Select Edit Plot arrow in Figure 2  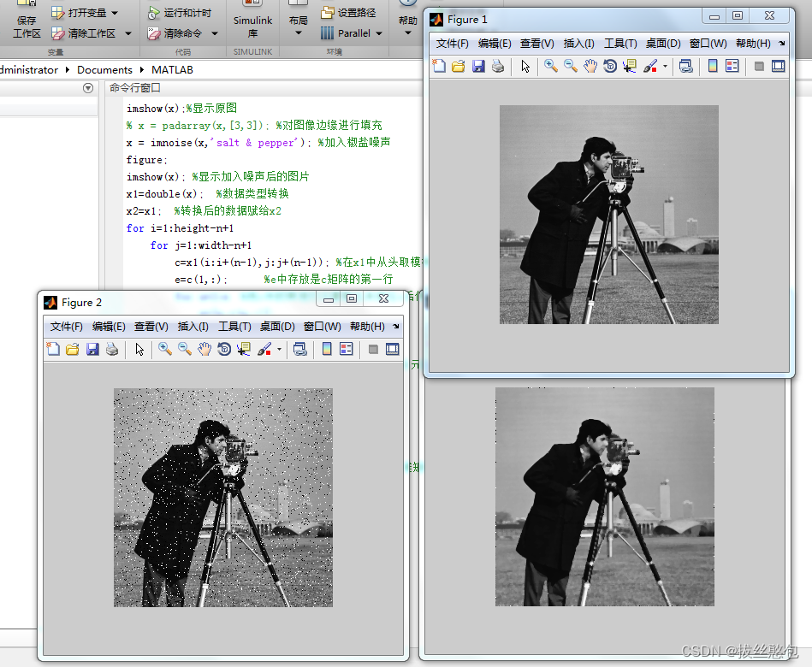139,349
